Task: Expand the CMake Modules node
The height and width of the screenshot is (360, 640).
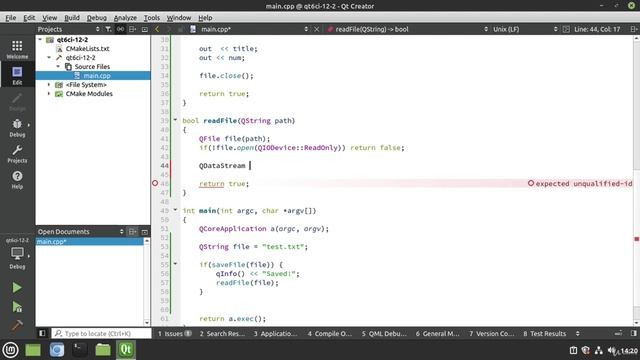Action: [x=49, y=93]
